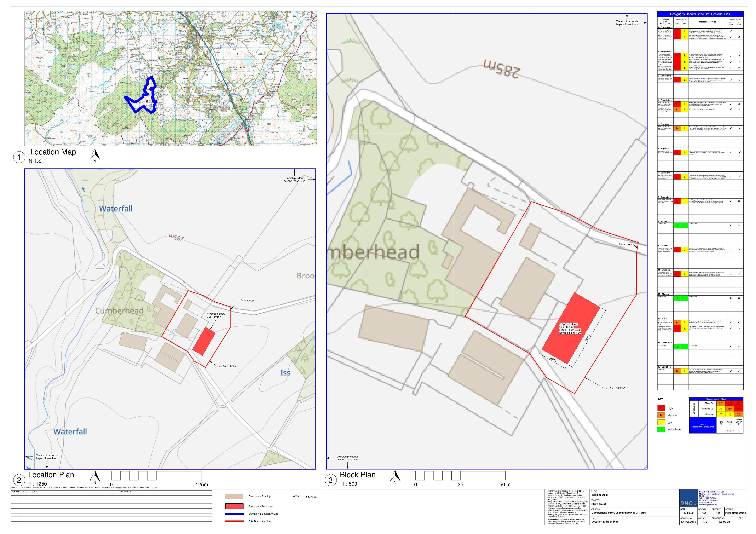
Task: Click the drawing number 'AL-00-00'
Action: (x=724, y=522)
